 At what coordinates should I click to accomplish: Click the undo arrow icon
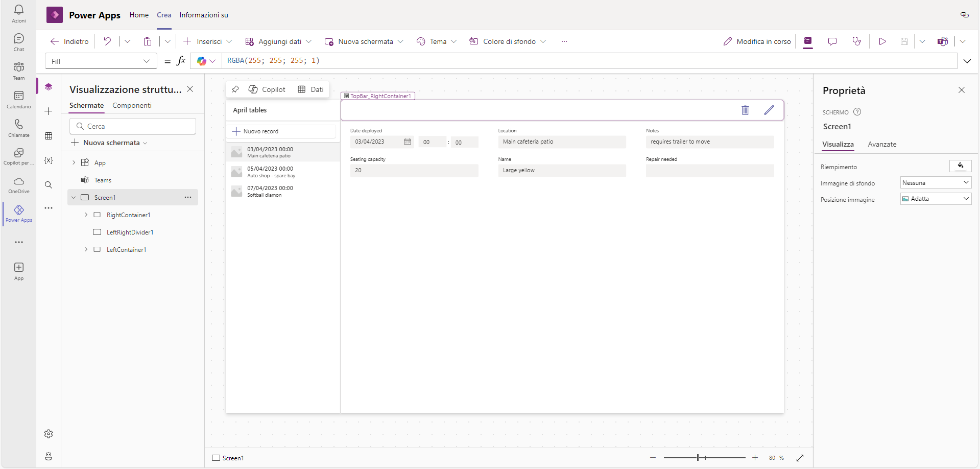(107, 41)
